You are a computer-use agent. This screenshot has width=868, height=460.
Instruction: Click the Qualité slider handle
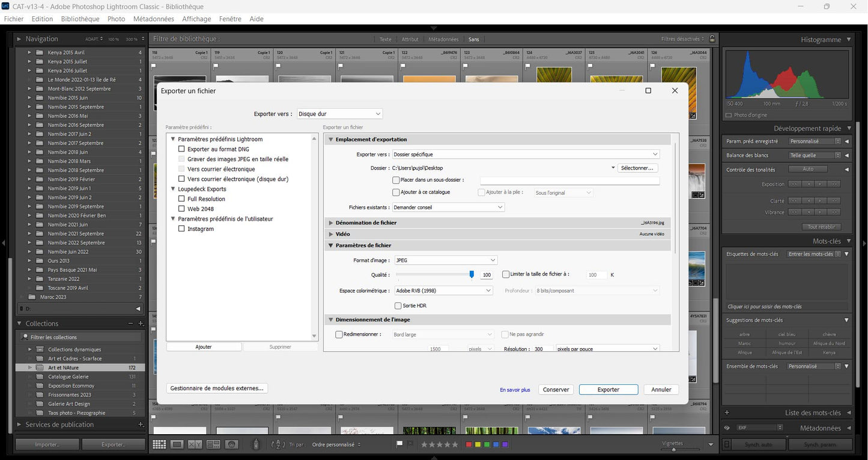[471, 274]
